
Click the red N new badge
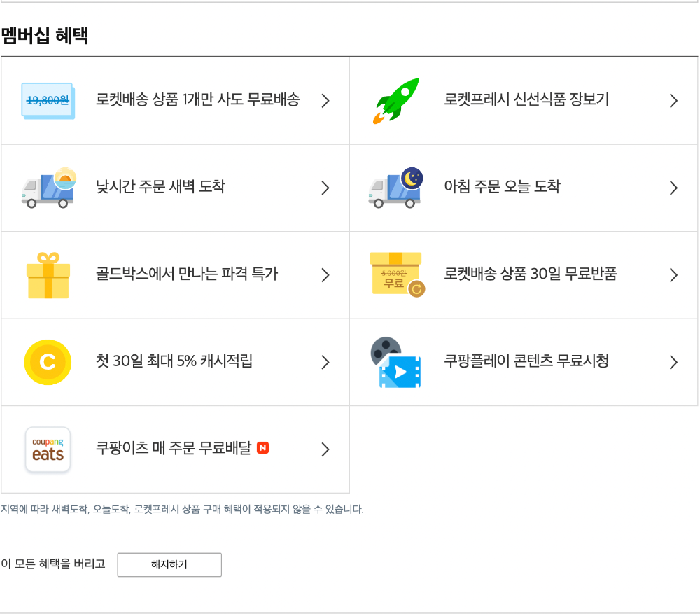tap(263, 447)
